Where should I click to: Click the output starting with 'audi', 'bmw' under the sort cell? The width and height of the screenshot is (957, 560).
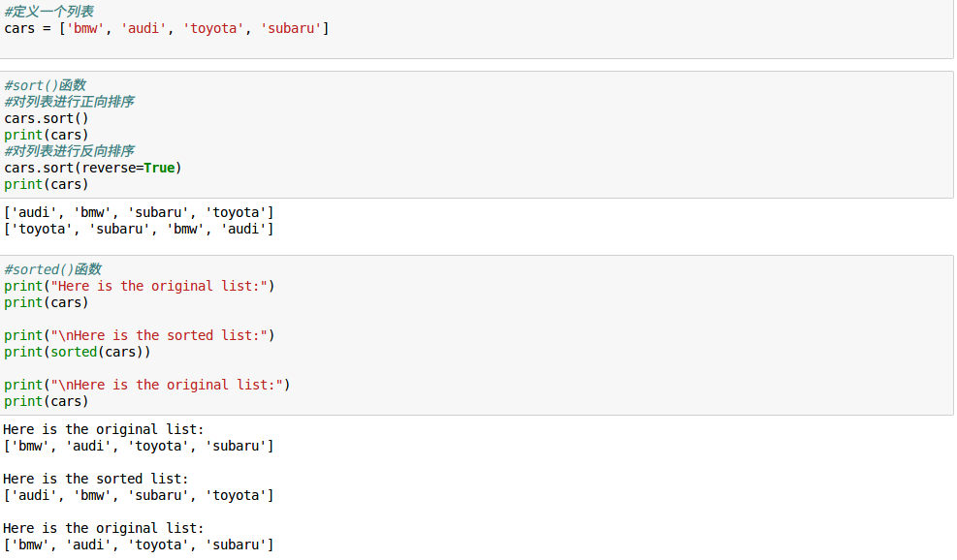click(139, 212)
